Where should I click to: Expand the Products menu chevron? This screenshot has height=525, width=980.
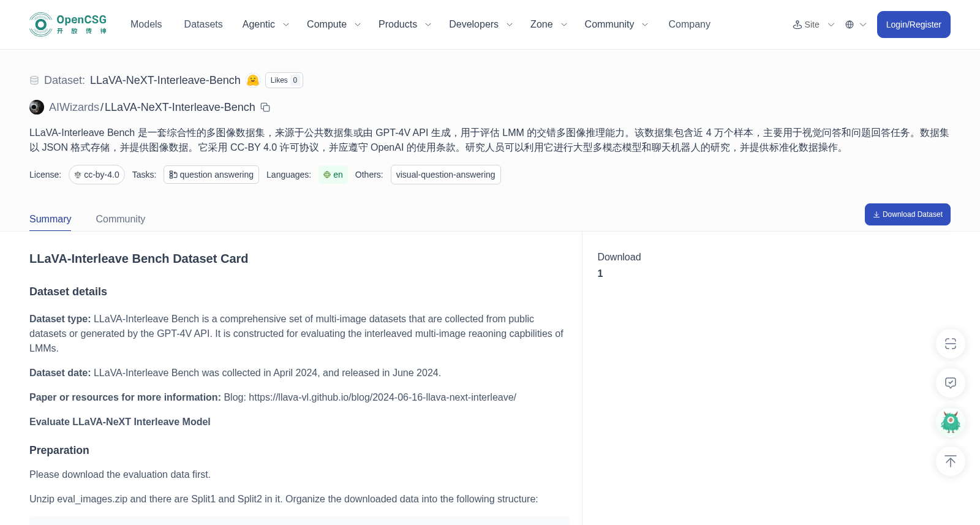428,25
